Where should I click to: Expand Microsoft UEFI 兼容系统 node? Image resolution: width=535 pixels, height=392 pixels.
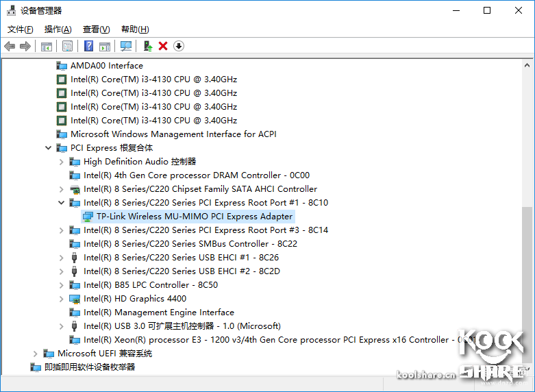coord(35,354)
